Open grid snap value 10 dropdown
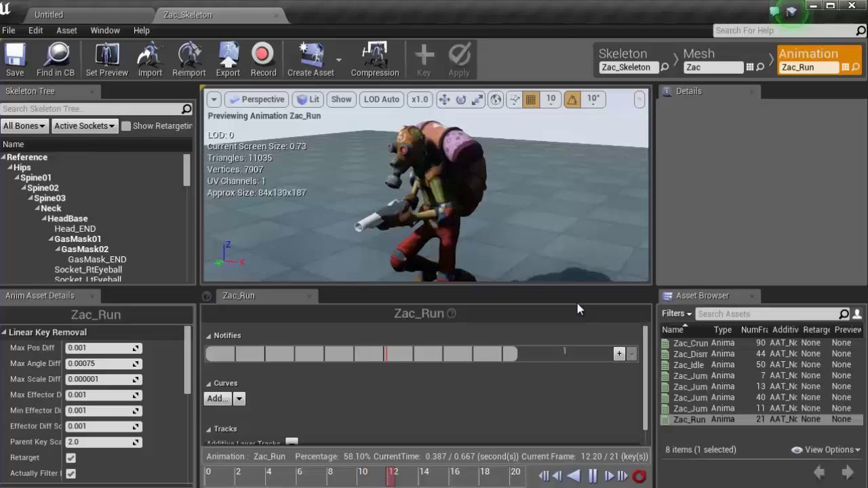This screenshot has height=488, width=868. [551, 100]
